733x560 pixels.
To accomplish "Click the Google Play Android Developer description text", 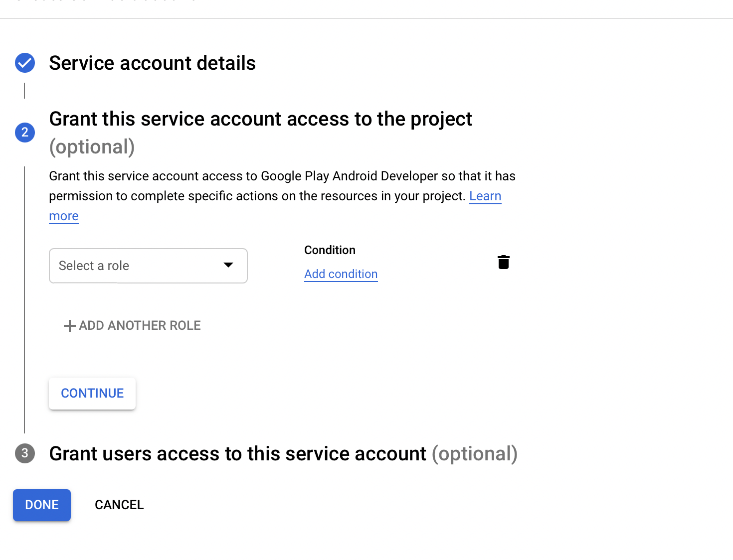I will click(282, 176).
